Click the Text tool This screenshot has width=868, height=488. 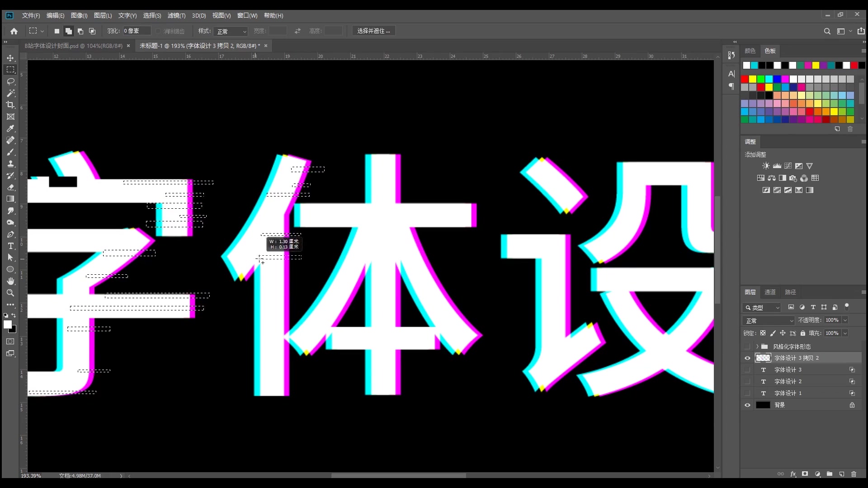(10, 246)
